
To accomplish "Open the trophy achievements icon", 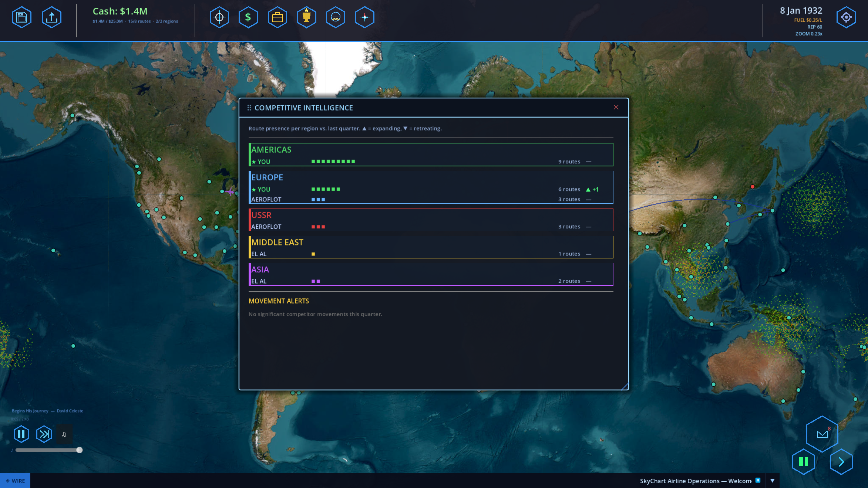I will click(306, 17).
